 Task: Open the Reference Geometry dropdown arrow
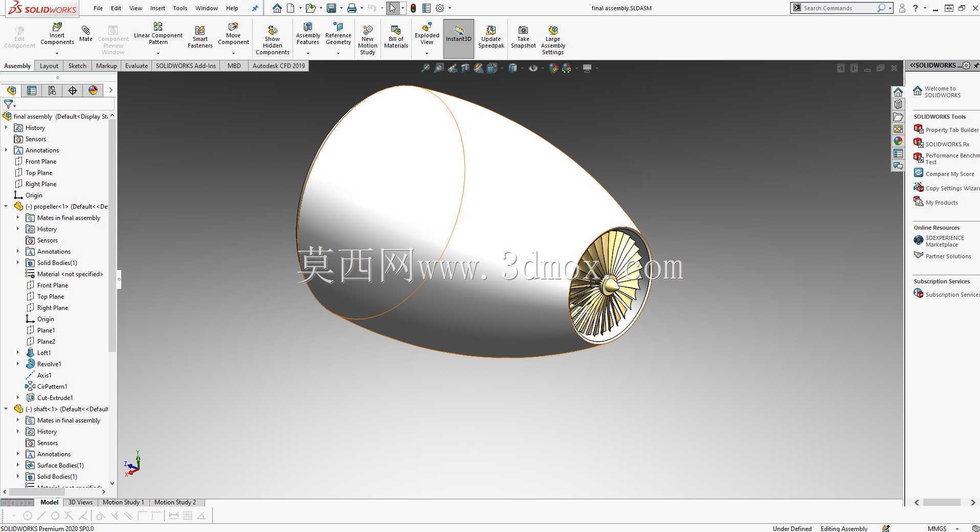click(338, 53)
